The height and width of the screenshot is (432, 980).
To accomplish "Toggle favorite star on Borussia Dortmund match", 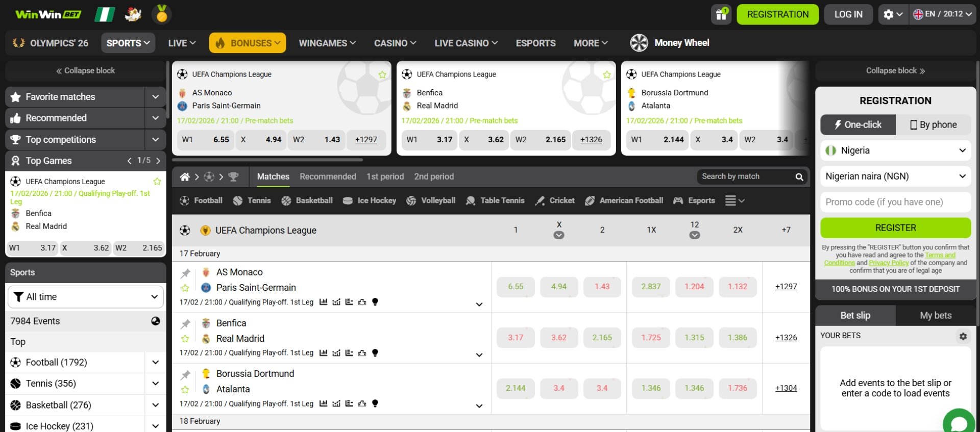I will click(x=185, y=390).
